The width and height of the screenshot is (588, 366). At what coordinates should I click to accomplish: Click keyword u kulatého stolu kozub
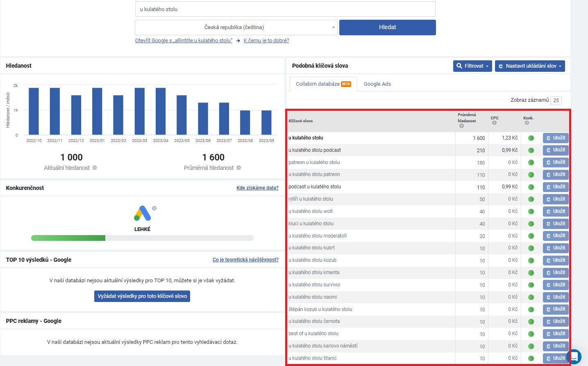click(312, 260)
